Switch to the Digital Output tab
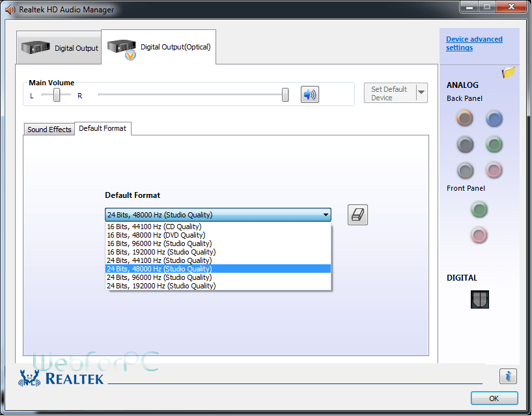The width and height of the screenshot is (532, 416). pyautogui.click(x=59, y=48)
